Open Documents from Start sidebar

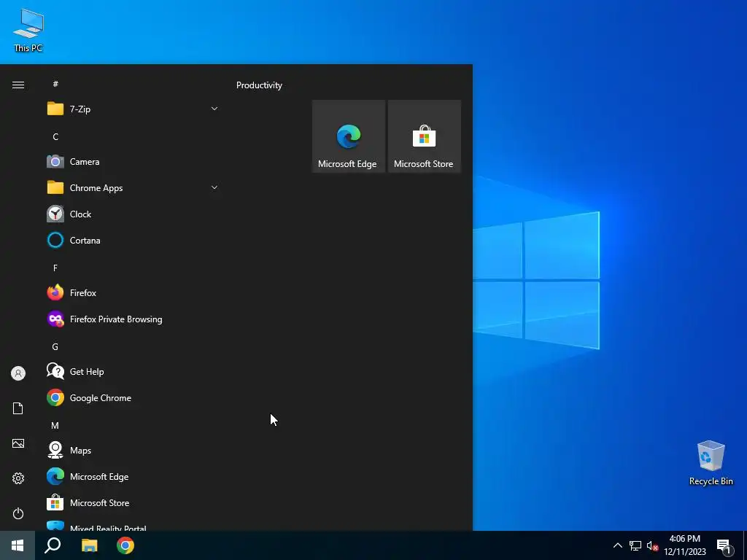pos(18,408)
